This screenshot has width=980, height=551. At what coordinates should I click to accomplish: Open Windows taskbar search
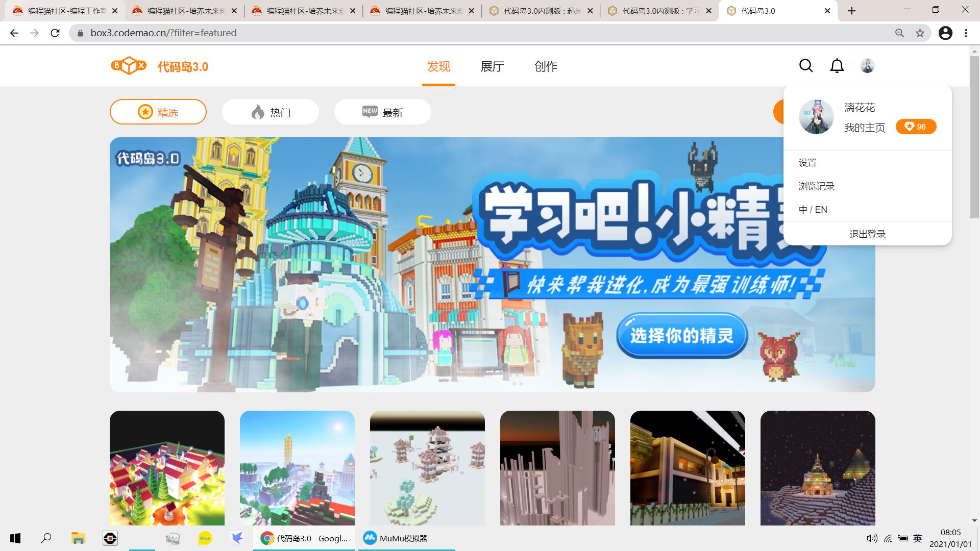(x=46, y=538)
